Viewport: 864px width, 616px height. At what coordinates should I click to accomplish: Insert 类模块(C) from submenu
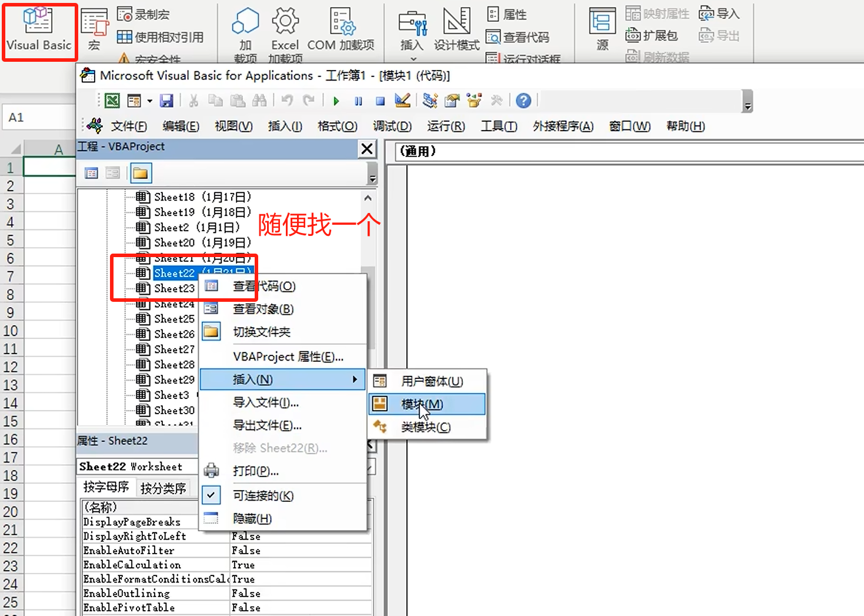tap(427, 427)
